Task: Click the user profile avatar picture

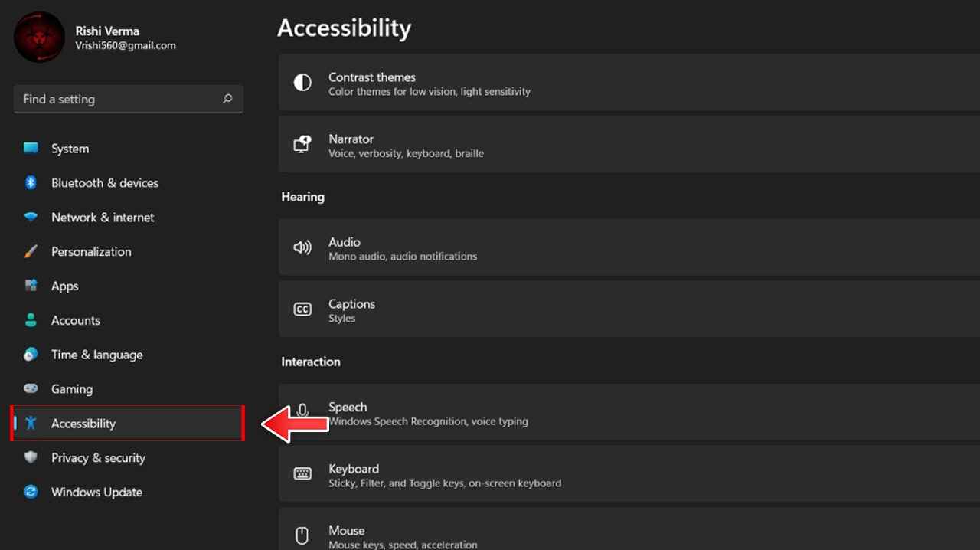Action: tap(39, 37)
